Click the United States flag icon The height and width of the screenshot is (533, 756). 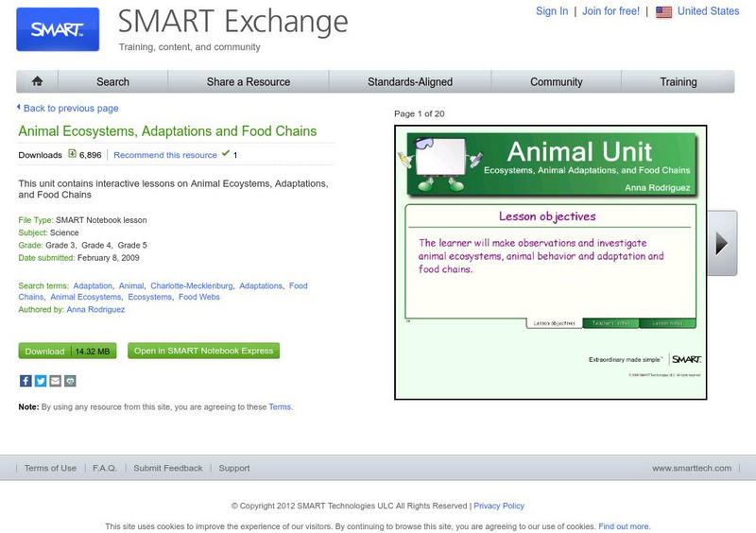[x=663, y=11]
